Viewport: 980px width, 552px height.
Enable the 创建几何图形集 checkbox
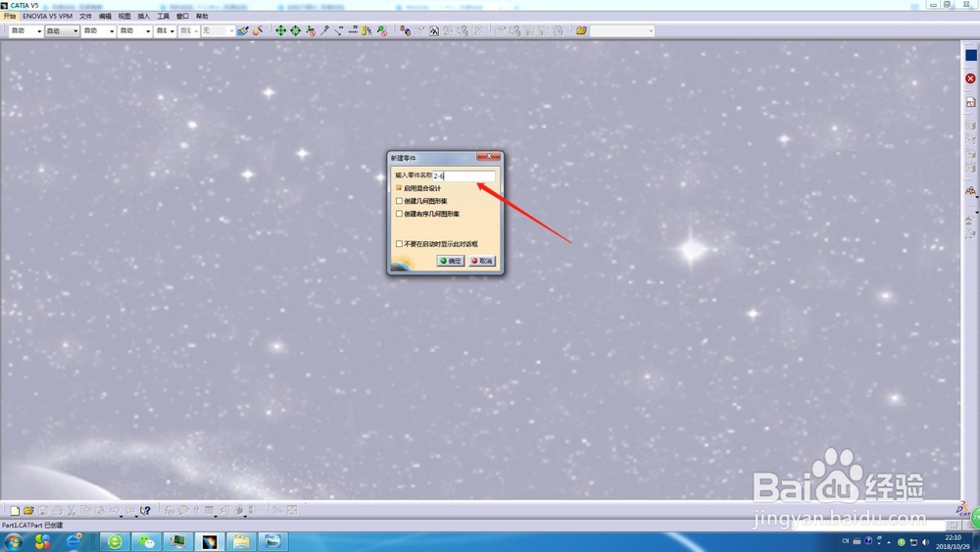(x=399, y=201)
